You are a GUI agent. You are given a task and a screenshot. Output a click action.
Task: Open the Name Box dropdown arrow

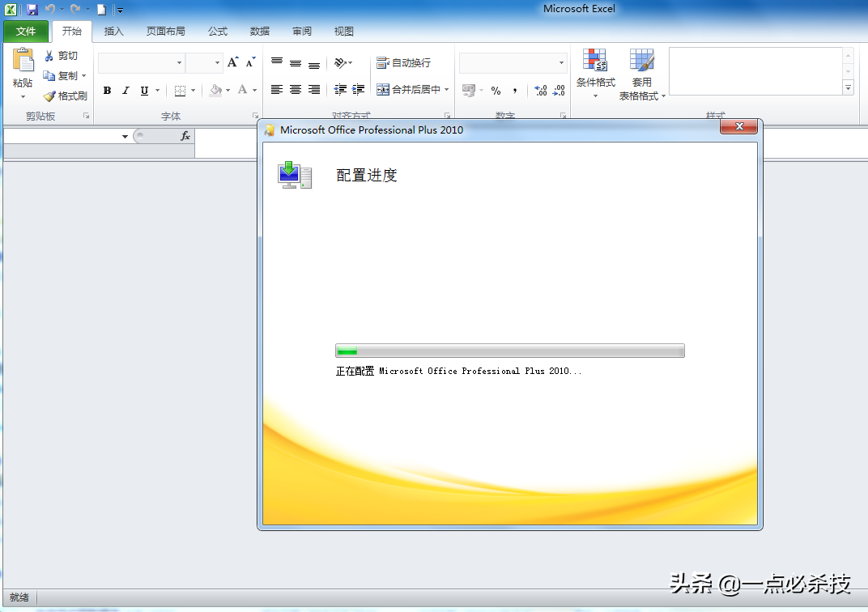[x=126, y=137]
